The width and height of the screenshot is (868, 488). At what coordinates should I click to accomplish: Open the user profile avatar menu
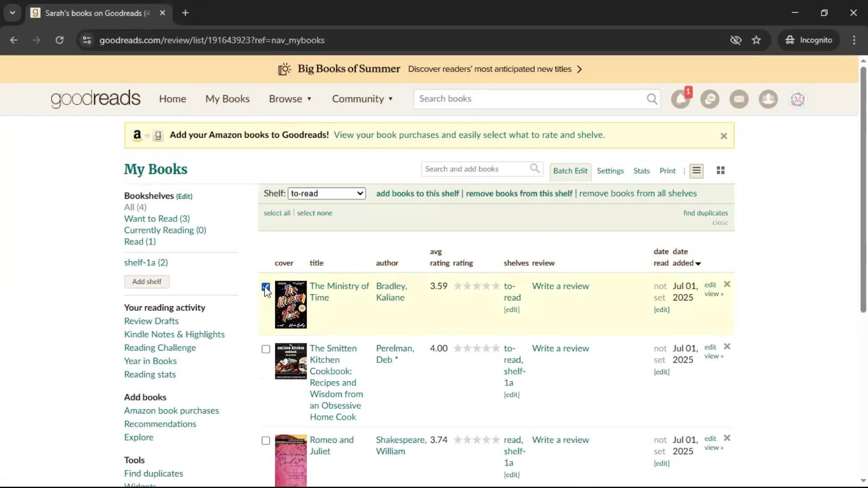[797, 99]
